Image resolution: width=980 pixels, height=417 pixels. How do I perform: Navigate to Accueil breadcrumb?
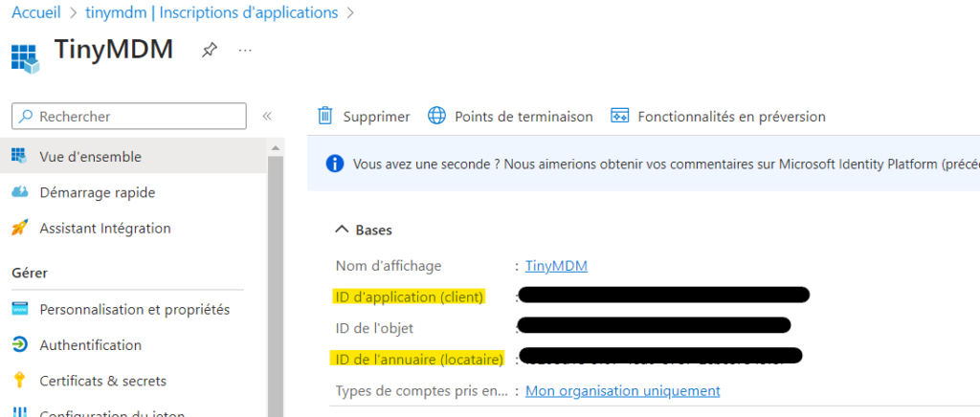coord(36,11)
